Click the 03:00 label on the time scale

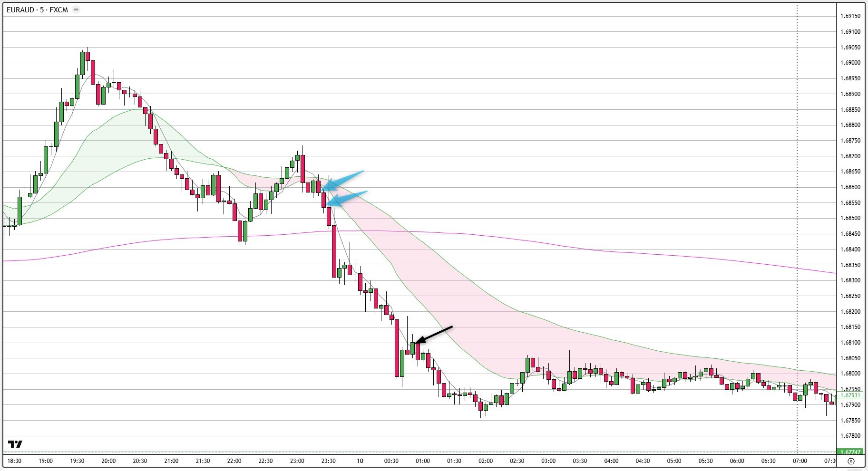pos(548,461)
